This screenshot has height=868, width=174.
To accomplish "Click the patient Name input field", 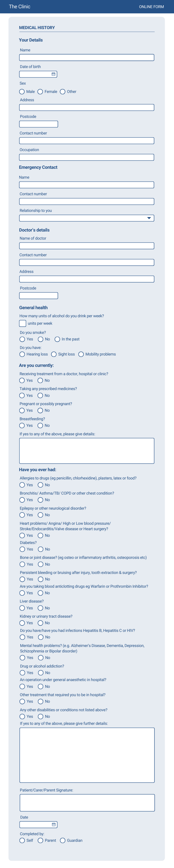I will click(87, 58).
